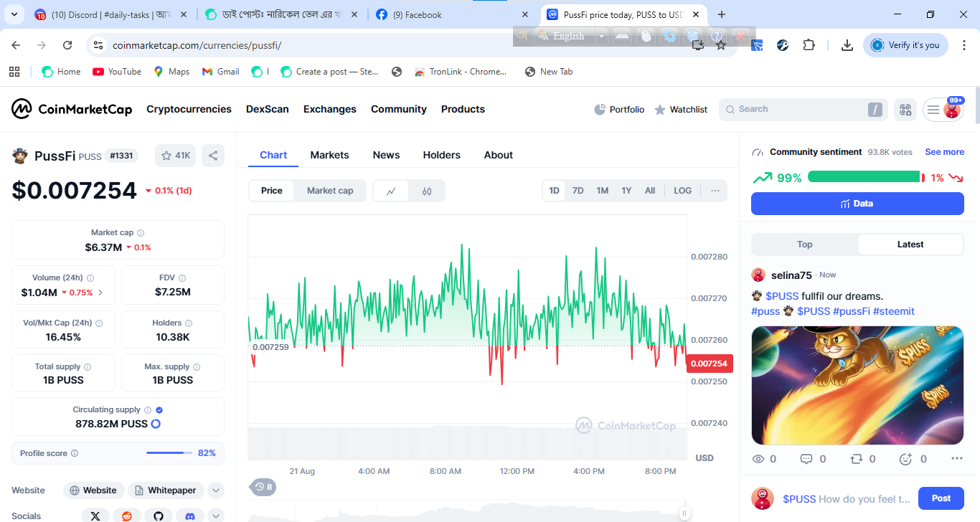The width and height of the screenshot is (980, 522).
Task: Expand the Socials dropdown chevron
Action: pyautogui.click(x=216, y=516)
